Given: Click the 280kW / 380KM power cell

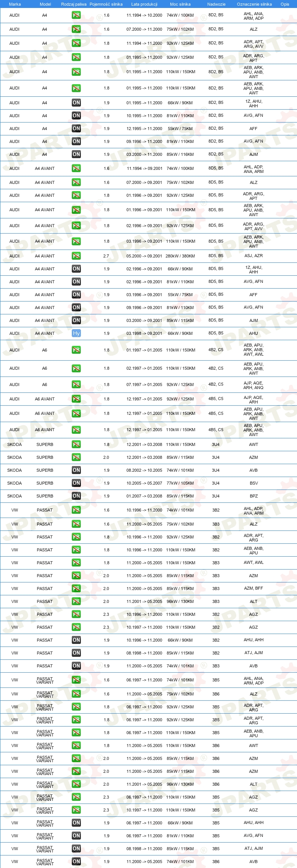Looking at the screenshot, I should 180,256.
